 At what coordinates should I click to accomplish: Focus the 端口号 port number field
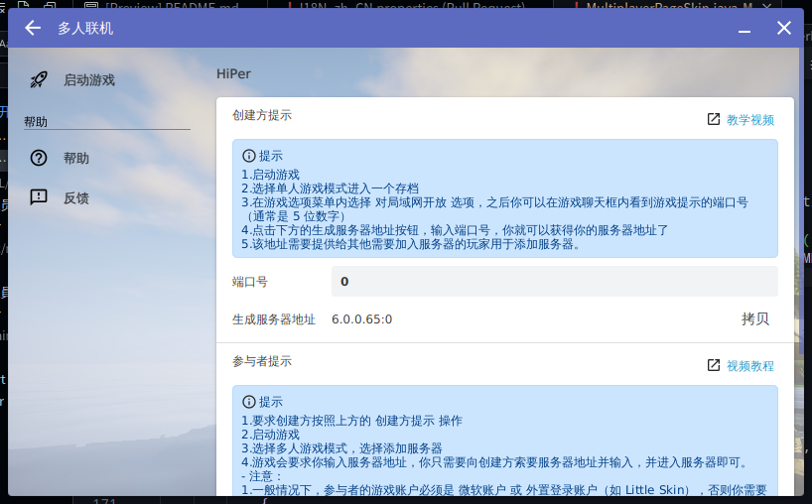click(x=555, y=282)
